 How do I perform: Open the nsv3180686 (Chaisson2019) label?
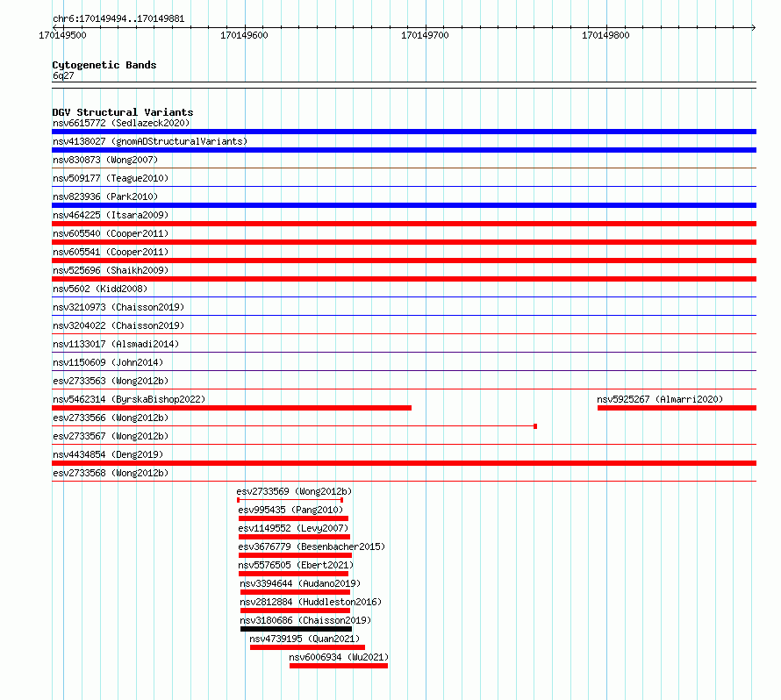[306, 620]
